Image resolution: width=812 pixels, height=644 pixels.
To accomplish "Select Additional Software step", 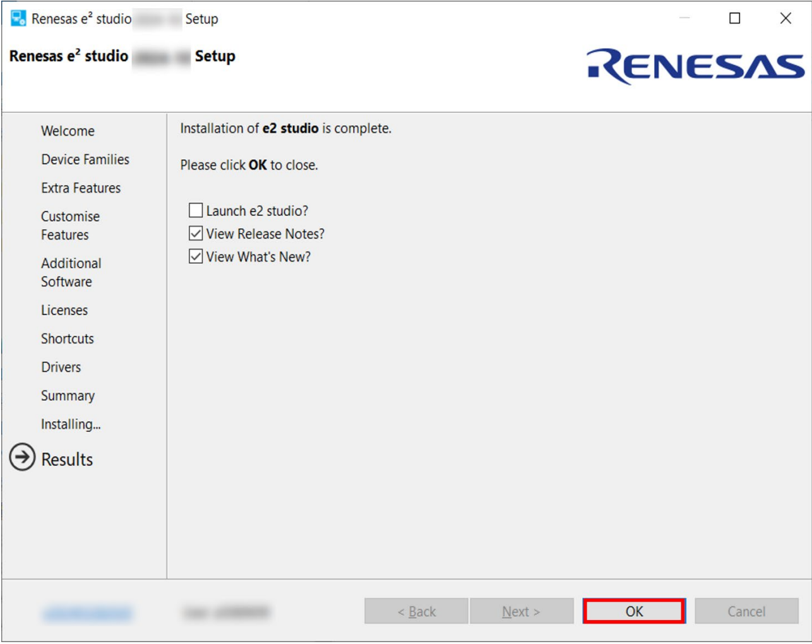I will point(71,272).
